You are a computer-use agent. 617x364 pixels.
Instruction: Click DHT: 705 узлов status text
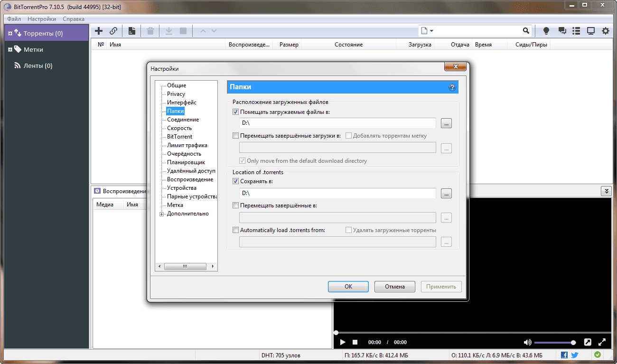[x=280, y=355]
